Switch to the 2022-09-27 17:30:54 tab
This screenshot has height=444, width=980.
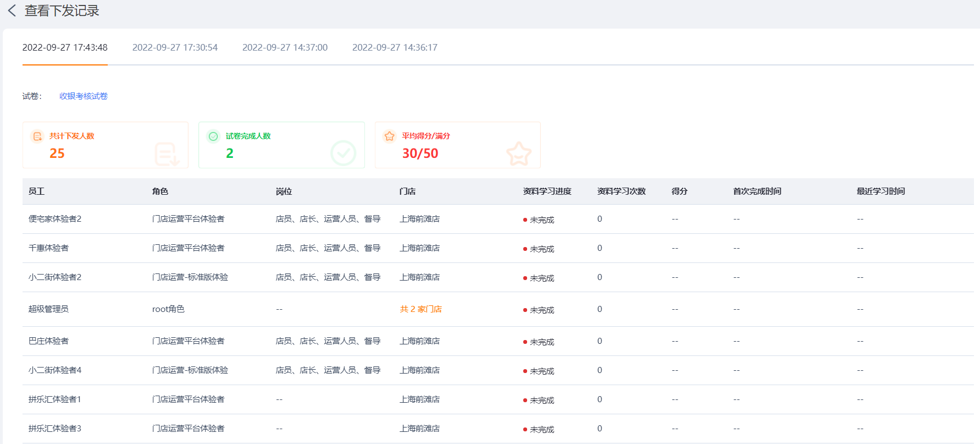pos(175,47)
